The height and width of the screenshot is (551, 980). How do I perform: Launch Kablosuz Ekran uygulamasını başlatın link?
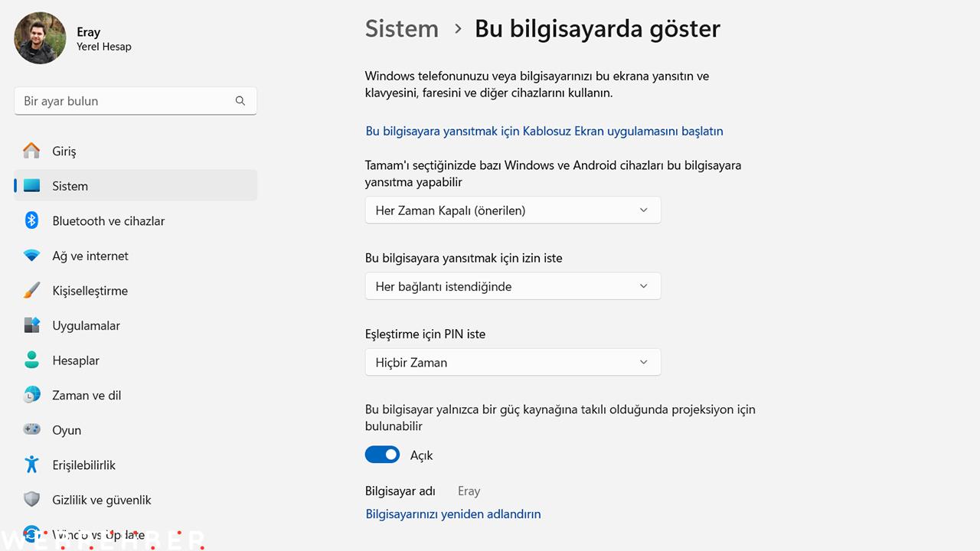544,131
